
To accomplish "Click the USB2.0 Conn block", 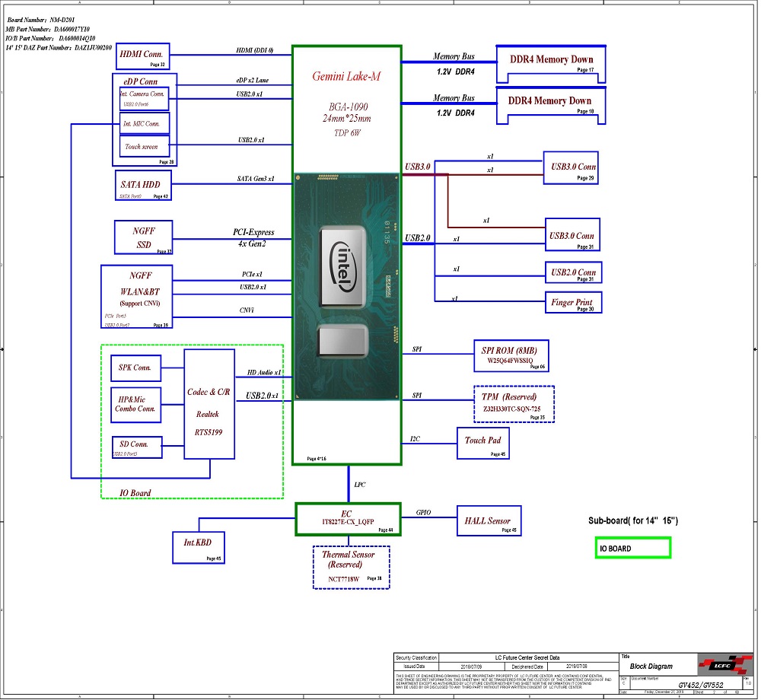I will point(573,272).
